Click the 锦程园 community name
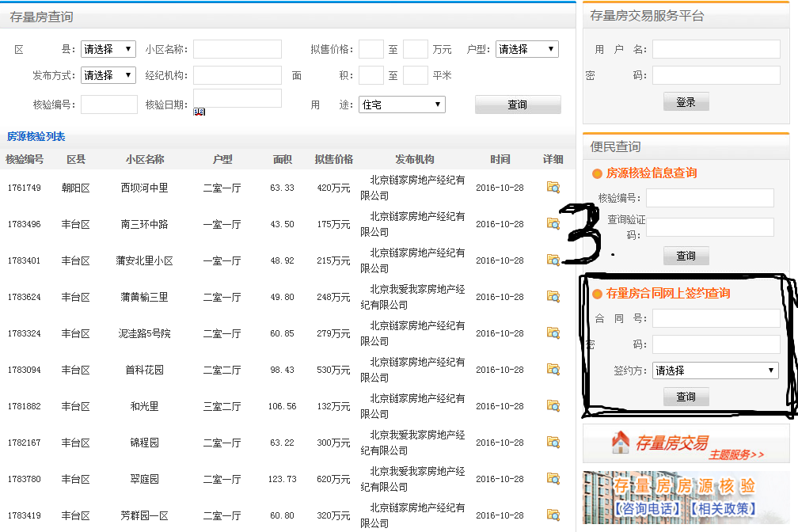The image size is (798, 532). tap(144, 443)
